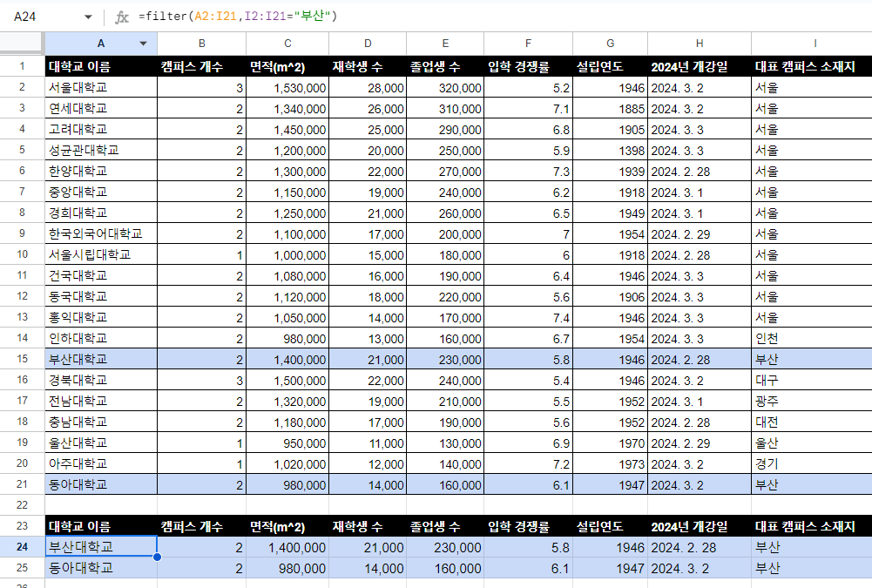Click cell containing 성균관대학교
Viewport: 872px width, 588px height.
[x=101, y=150]
